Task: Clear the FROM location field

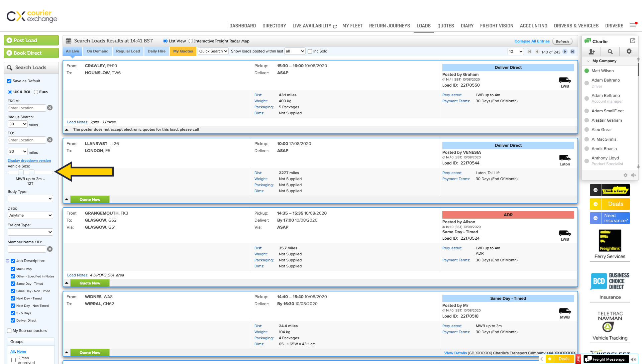Action: (50, 108)
